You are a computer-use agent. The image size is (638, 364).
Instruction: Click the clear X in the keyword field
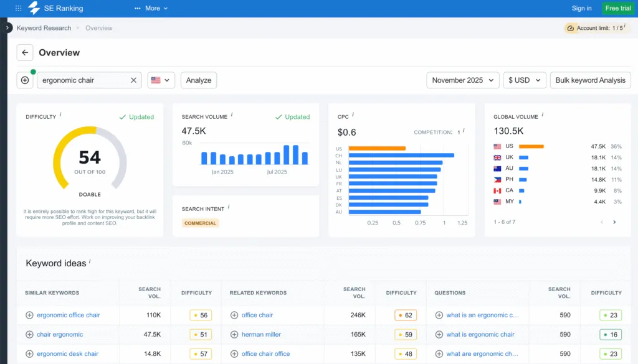[x=133, y=80]
